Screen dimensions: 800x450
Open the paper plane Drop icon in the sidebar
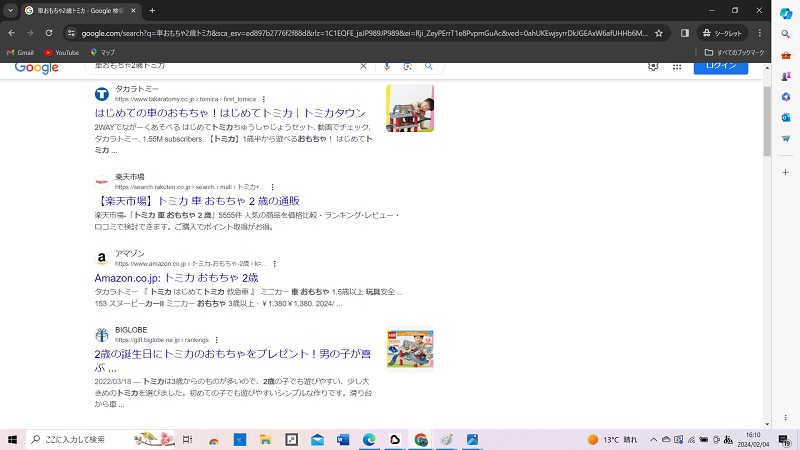coord(786,138)
